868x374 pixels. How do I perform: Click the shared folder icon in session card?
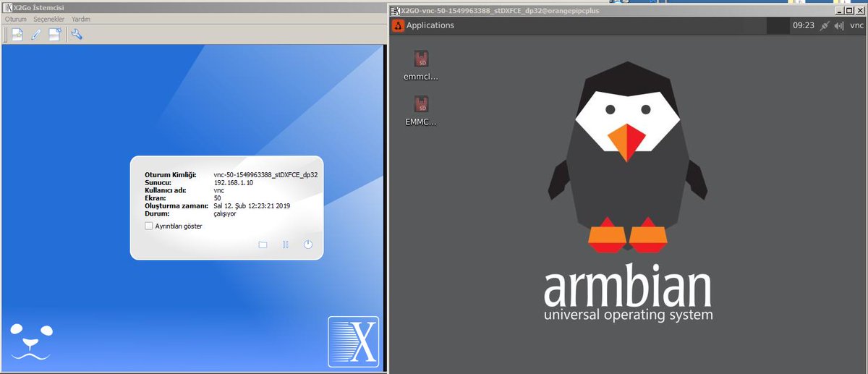(263, 245)
